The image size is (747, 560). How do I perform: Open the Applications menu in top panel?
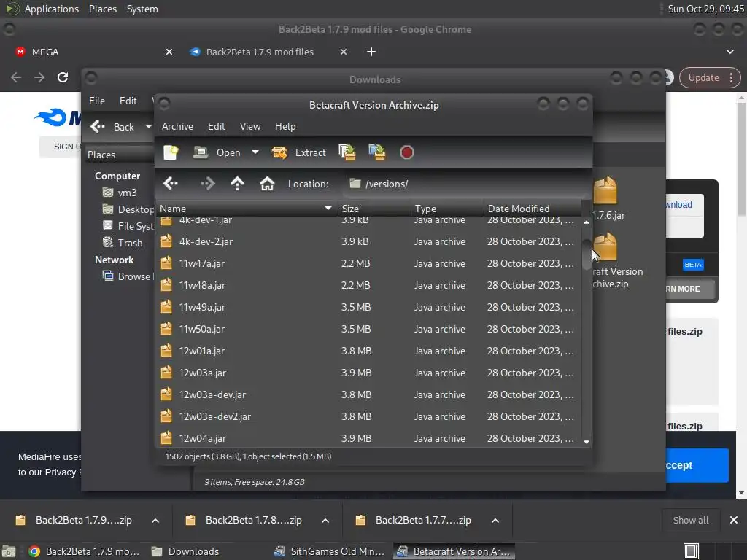pos(52,9)
